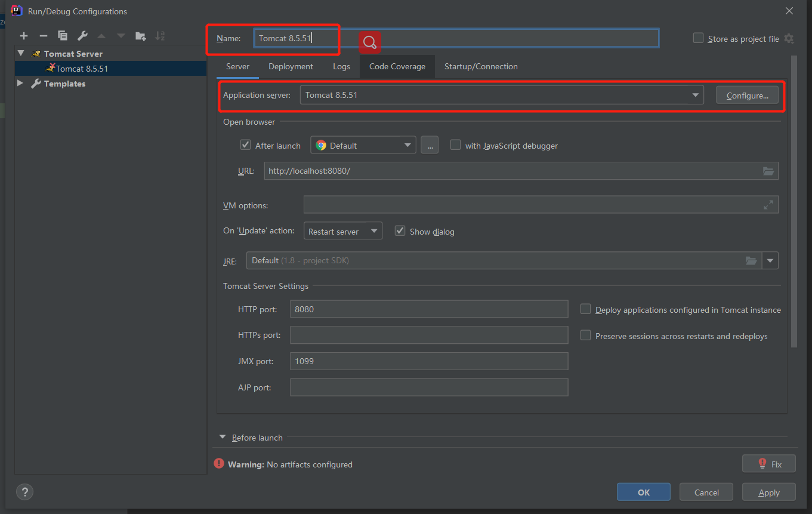Confirm with the OK button
Screen dimensions: 812x514
click(643, 492)
